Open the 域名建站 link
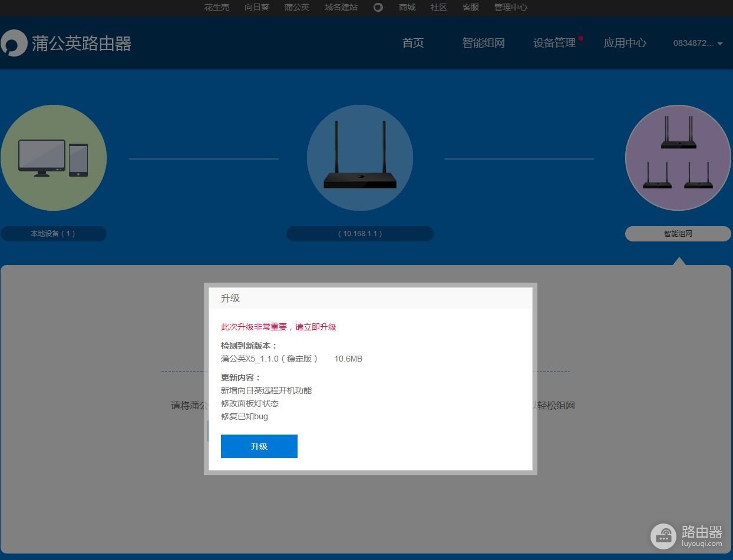Viewport: 733px width, 560px height. 341,7
